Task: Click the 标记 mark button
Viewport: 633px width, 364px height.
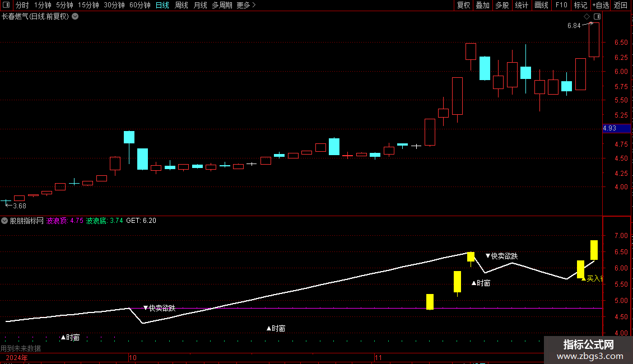Action: point(580,5)
